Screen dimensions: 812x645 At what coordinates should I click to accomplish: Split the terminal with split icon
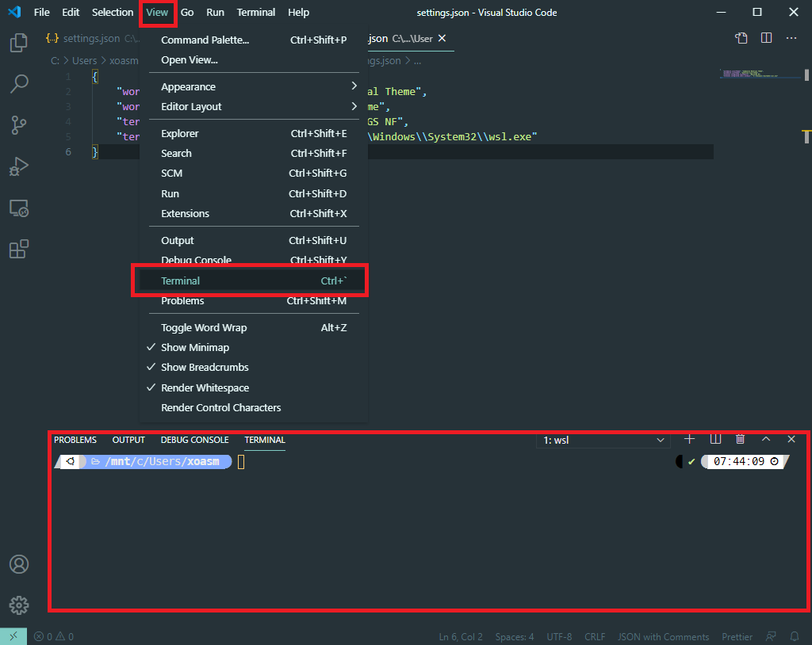coord(715,440)
